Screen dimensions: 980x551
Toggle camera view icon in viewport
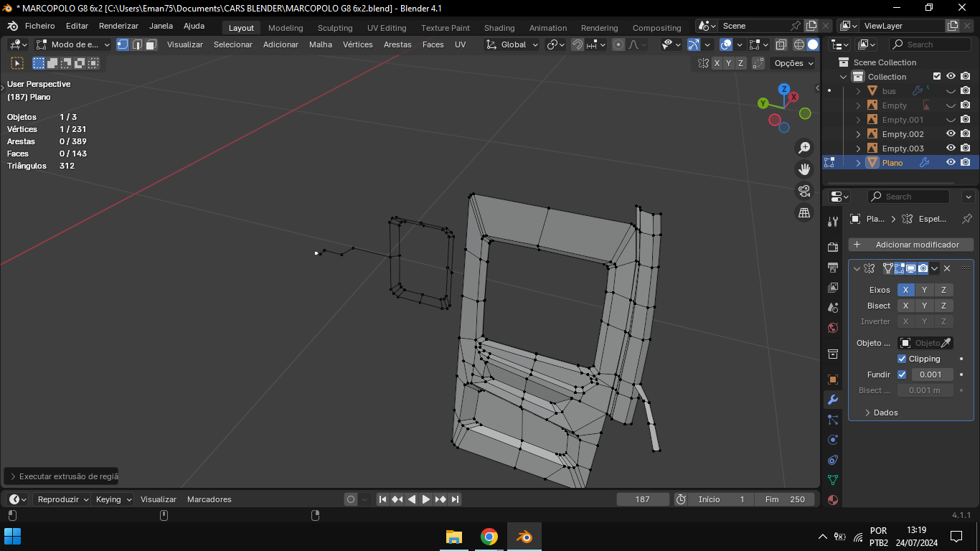click(x=804, y=191)
